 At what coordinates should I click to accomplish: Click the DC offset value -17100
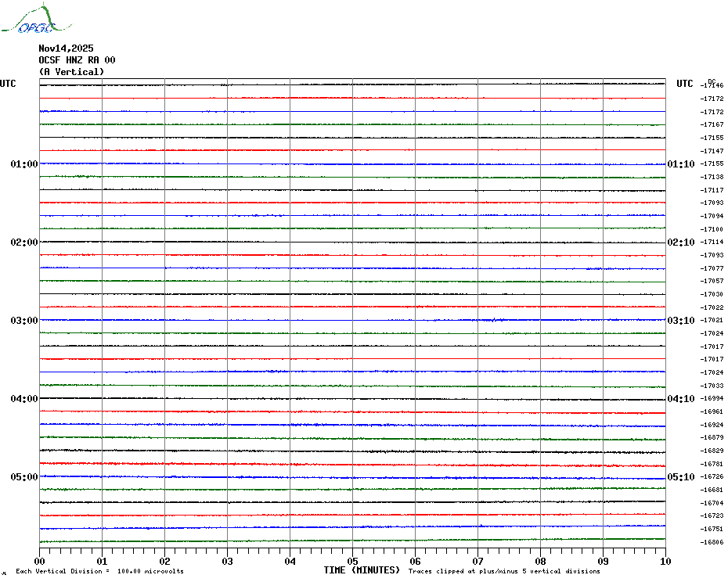[712, 228]
